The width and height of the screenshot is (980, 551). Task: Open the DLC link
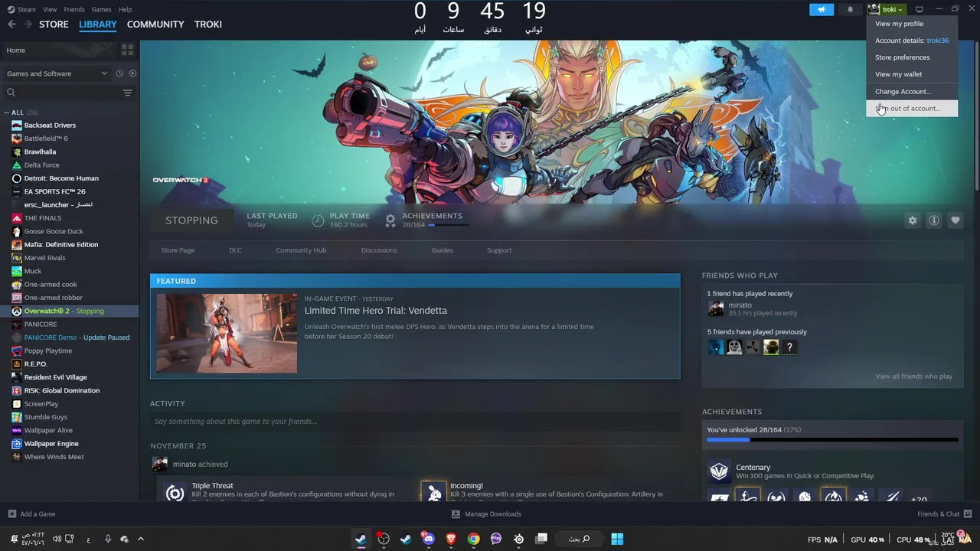click(235, 250)
